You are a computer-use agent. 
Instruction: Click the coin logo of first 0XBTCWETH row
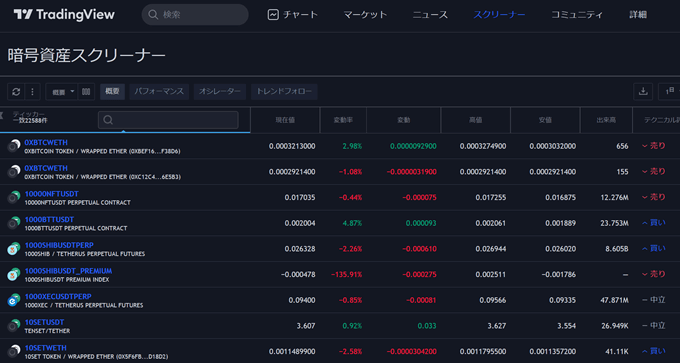click(x=14, y=146)
